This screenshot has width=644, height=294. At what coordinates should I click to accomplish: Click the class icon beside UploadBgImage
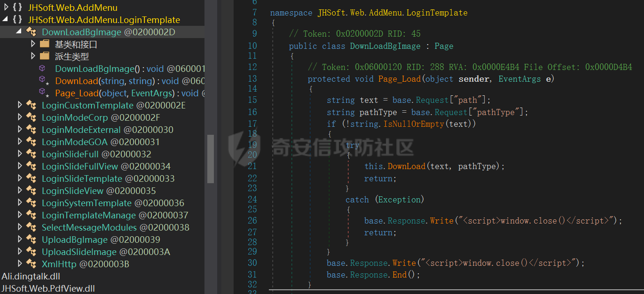coord(31,240)
